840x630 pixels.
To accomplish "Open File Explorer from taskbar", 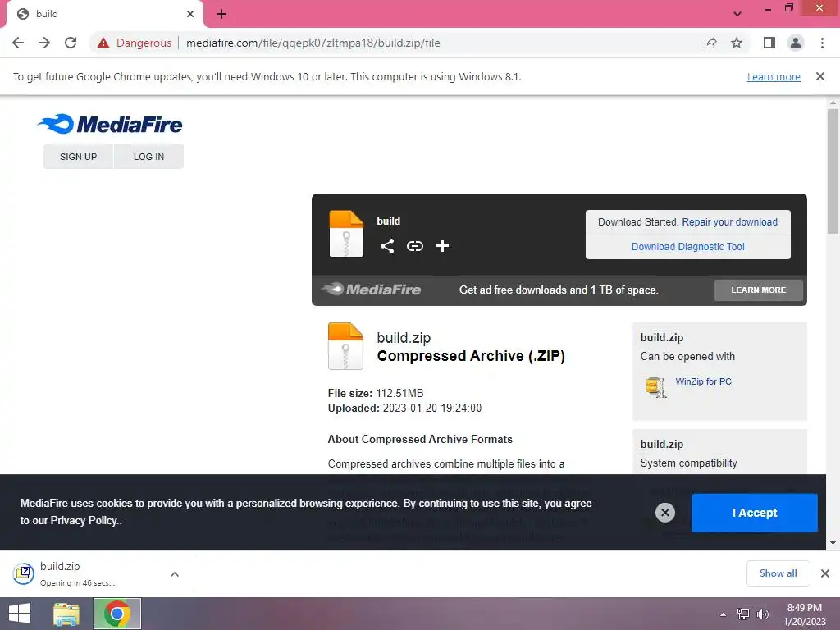I will (66, 614).
